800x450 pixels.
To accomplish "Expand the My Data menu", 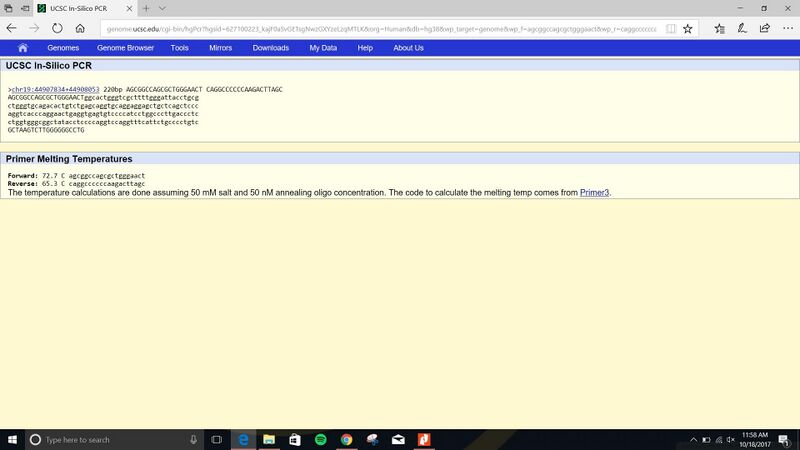I will (x=323, y=48).
